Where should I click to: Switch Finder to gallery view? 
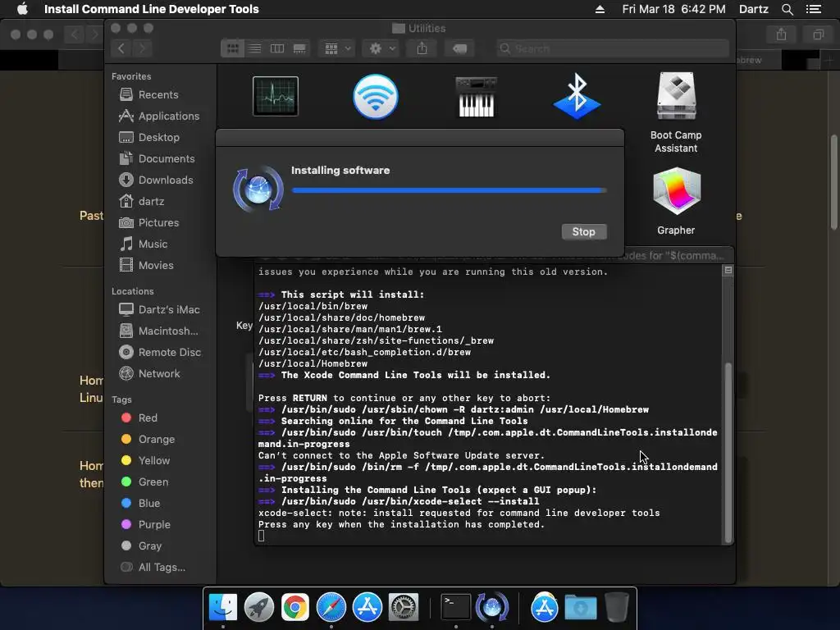tap(299, 48)
